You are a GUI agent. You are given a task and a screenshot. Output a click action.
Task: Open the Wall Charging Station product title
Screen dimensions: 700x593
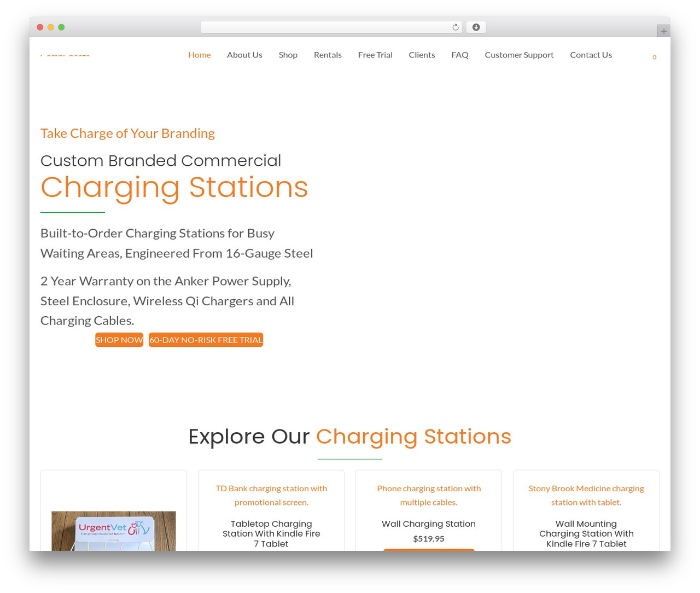(x=429, y=524)
